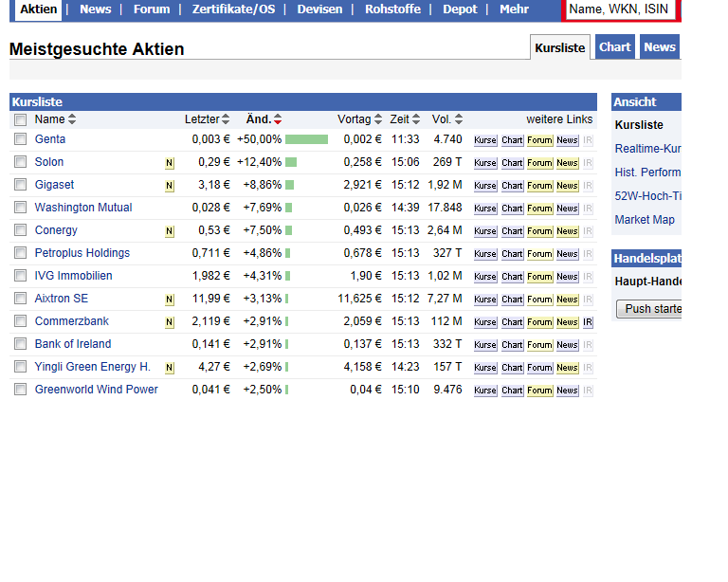The height and width of the screenshot is (582, 728).
Task: Open the Depot navigation item
Action: coord(460,9)
